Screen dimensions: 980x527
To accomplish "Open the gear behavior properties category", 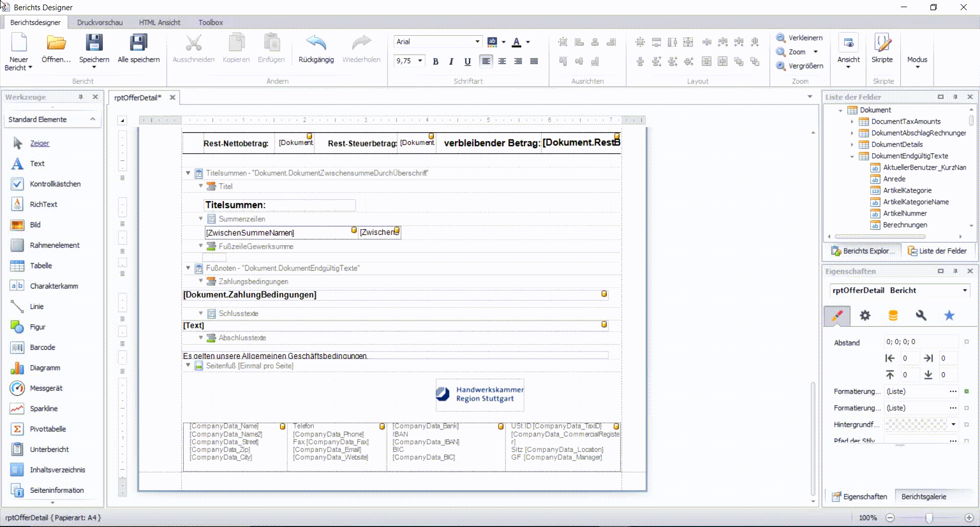I will point(865,316).
